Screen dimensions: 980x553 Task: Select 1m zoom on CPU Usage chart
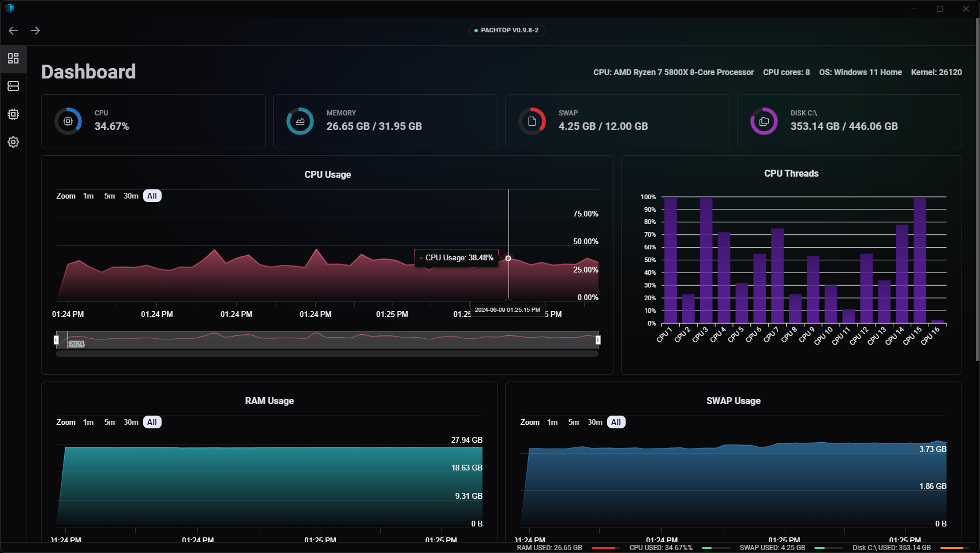point(88,196)
